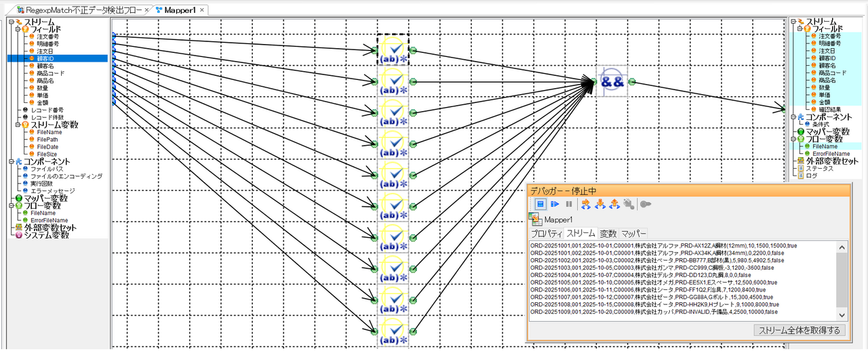Viewport: 868px width, 351px height.
Task: Click the Mapper1 icon in debugger panel
Action: (x=534, y=220)
